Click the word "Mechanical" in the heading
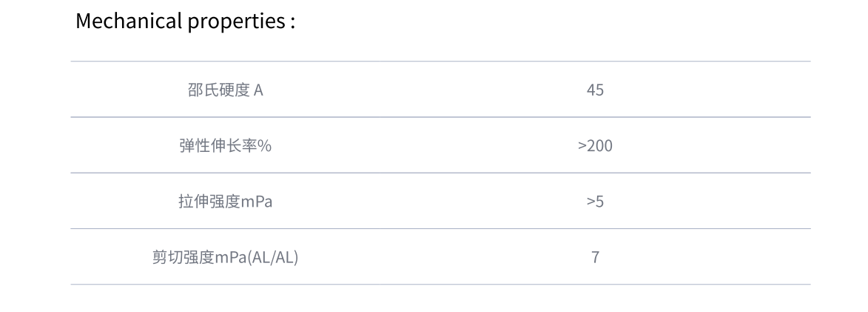868x312 pixels. [x=127, y=21]
